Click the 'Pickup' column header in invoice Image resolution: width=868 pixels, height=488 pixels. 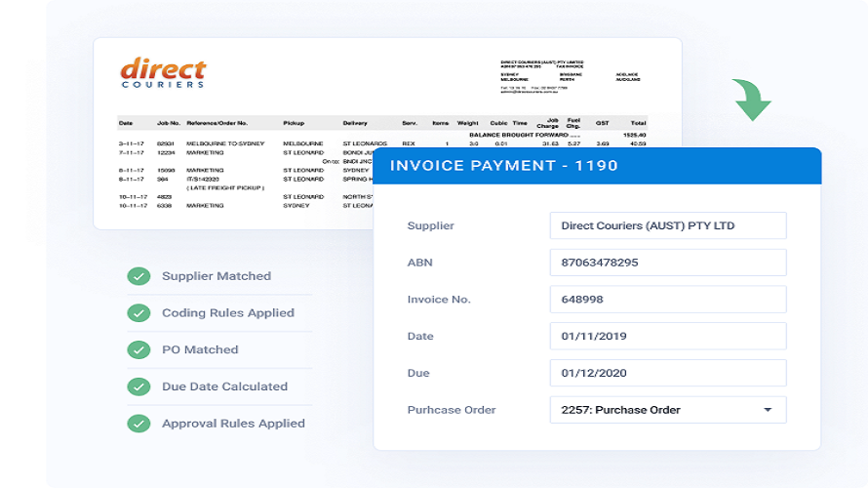point(294,123)
